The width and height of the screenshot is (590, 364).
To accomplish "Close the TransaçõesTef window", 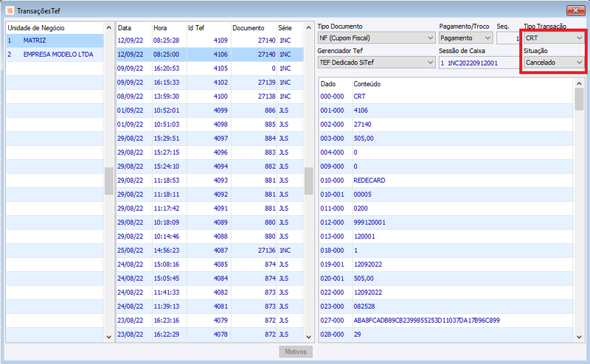I will [x=575, y=10].
